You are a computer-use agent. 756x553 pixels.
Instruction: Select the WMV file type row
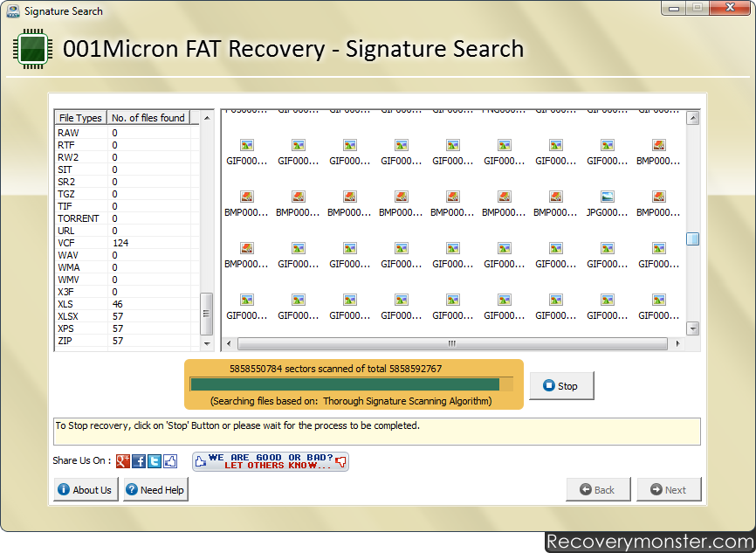click(127, 280)
